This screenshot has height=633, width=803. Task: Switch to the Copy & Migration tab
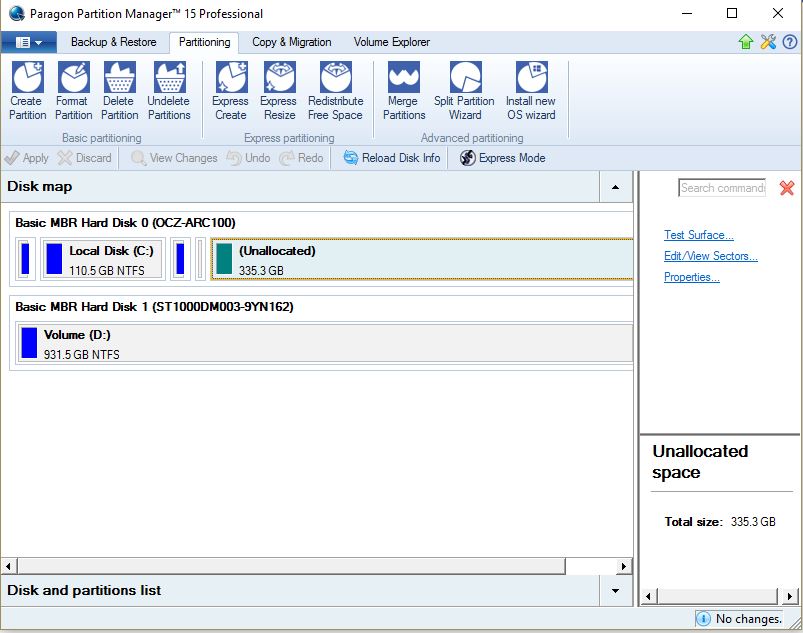(x=291, y=42)
